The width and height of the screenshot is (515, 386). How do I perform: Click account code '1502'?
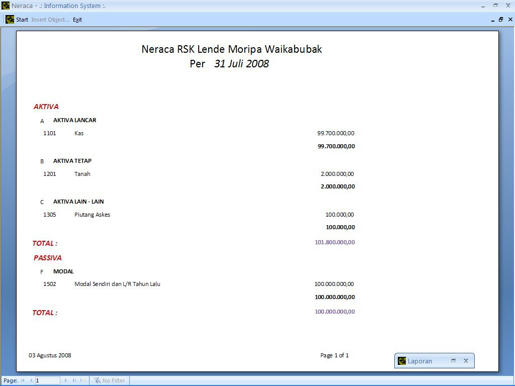pyautogui.click(x=50, y=284)
